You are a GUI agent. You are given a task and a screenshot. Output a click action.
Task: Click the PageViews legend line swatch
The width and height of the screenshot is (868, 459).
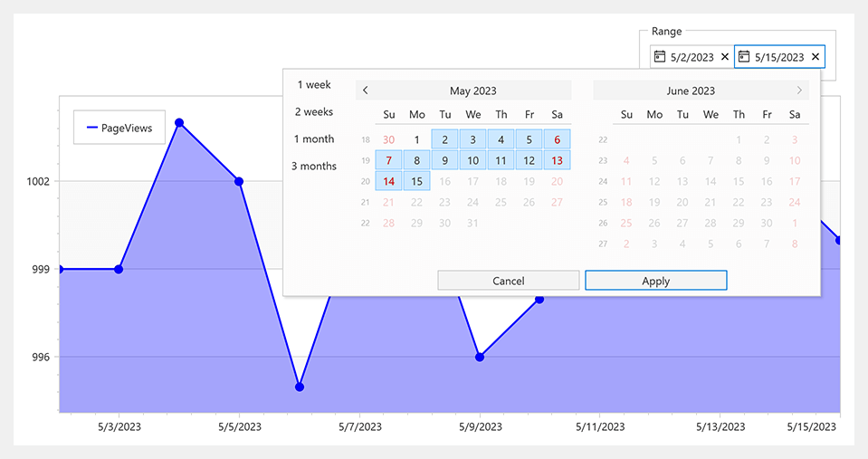click(91, 129)
